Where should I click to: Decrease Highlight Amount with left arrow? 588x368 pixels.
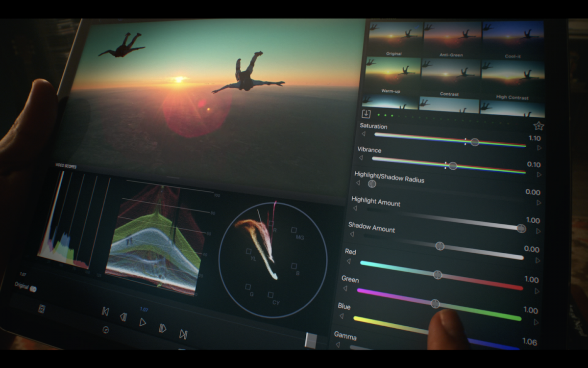pos(355,208)
